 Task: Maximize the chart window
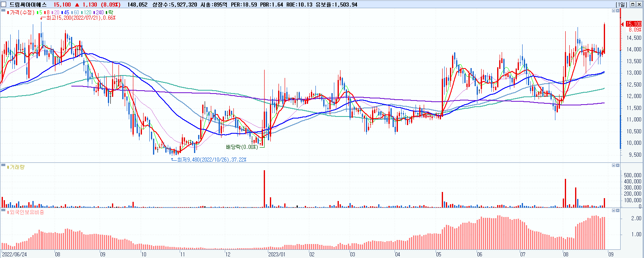click(633, 5)
